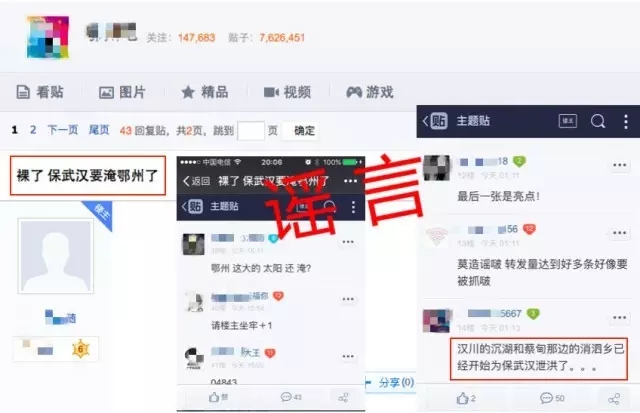Open more options for 请楼主坐牢+1 comment

click(x=348, y=299)
